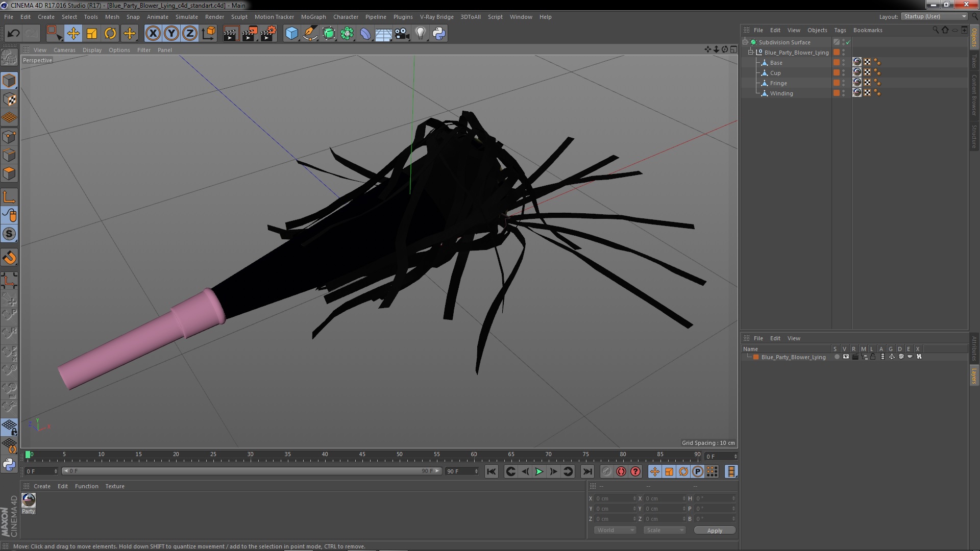Open render to Picture Viewer icon
The image size is (980, 551).
(x=250, y=34)
